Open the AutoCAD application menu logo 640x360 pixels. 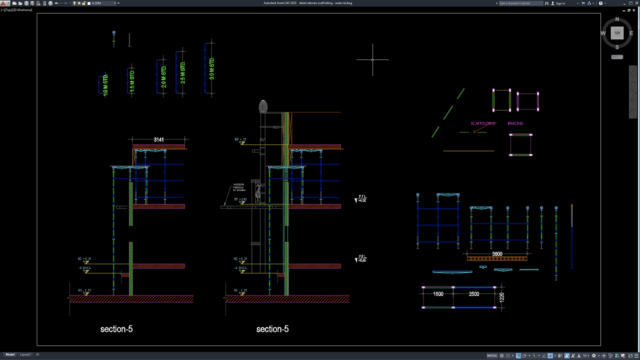pyautogui.click(x=4, y=3)
